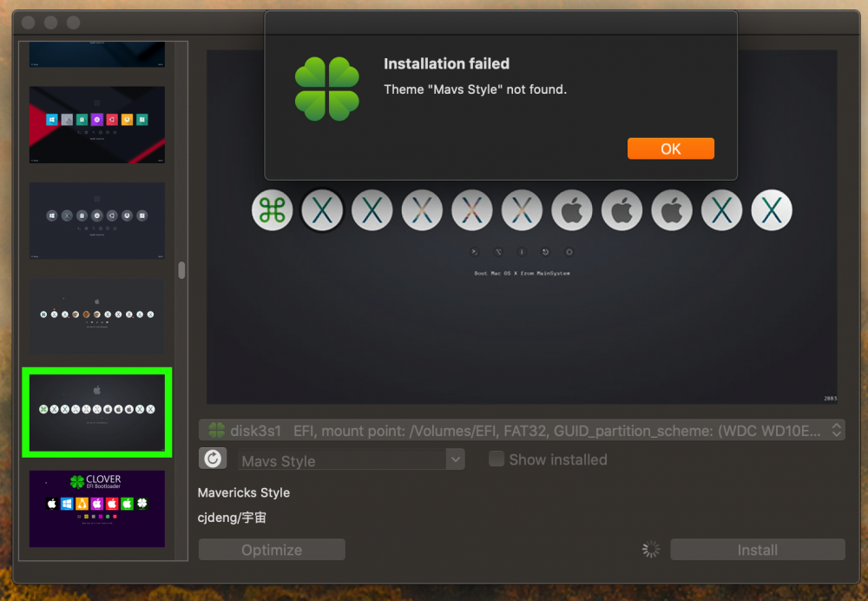Viewport: 868px width, 601px height.
Task: Click the Boot Mac OS X from MainSystem caption
Action: coord(522,273)
